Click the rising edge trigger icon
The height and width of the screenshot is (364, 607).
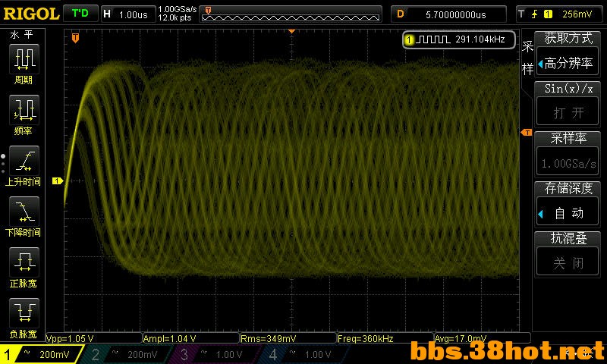[x=535, y=14]
